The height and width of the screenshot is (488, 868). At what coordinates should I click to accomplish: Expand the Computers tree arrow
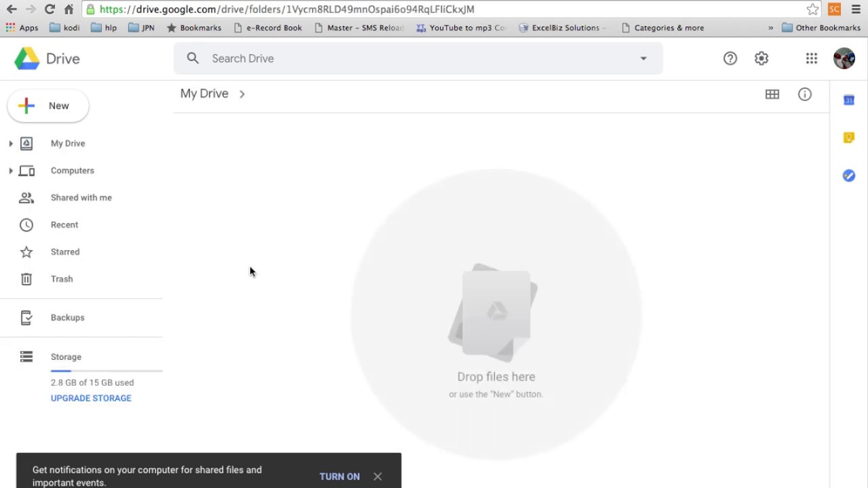(10, 171)
